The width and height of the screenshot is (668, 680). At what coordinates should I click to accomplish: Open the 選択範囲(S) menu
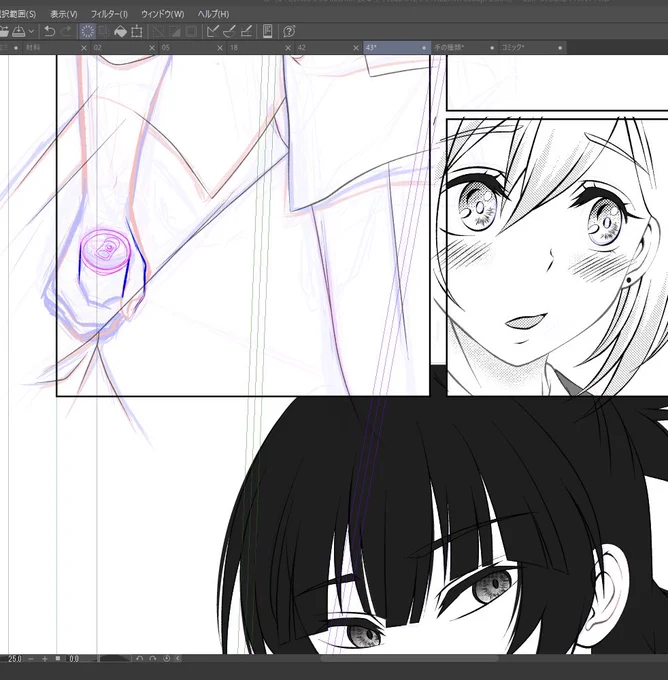[x=18, y=14]
